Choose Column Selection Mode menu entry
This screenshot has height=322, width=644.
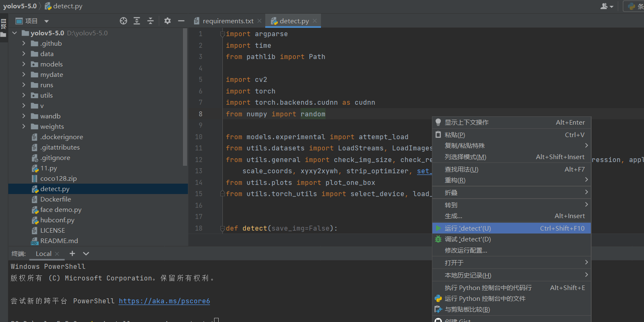[x=512, y=157]
